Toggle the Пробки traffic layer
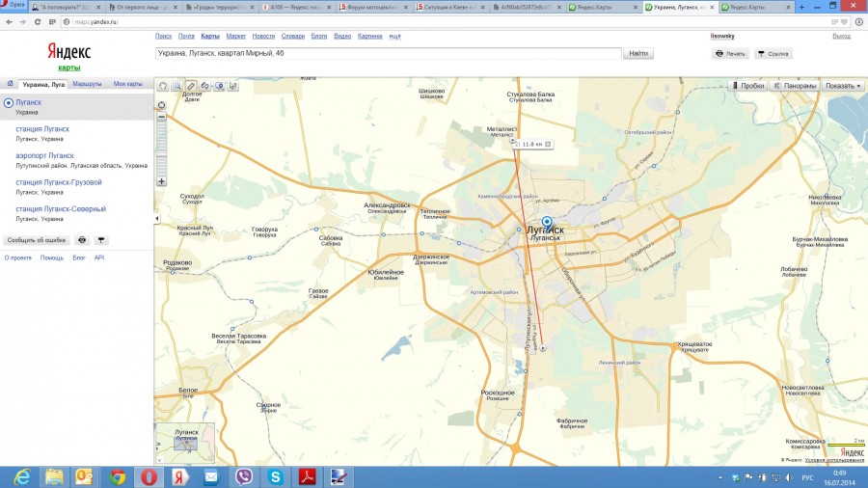Screen dimensions: 868x488 tap(747, 86)
